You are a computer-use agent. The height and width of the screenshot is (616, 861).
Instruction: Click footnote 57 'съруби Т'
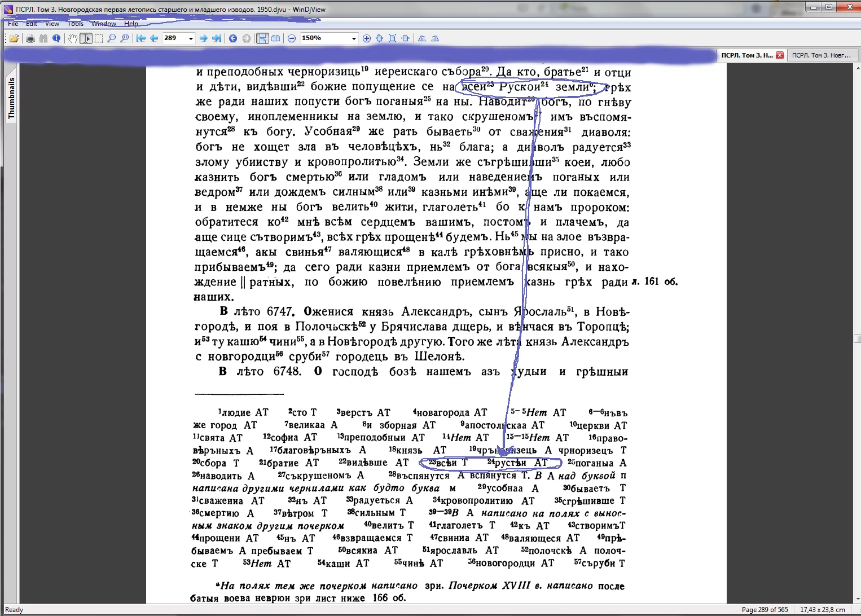(x=600, y=564)
